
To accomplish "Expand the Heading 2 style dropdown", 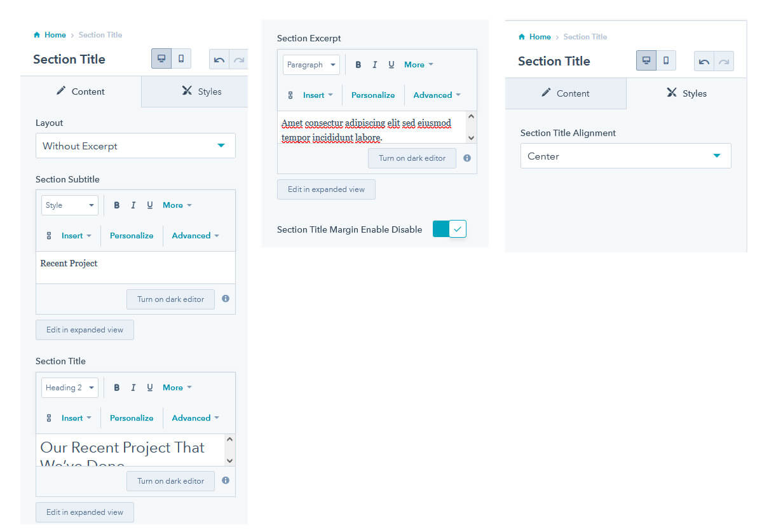I will 70,388.
